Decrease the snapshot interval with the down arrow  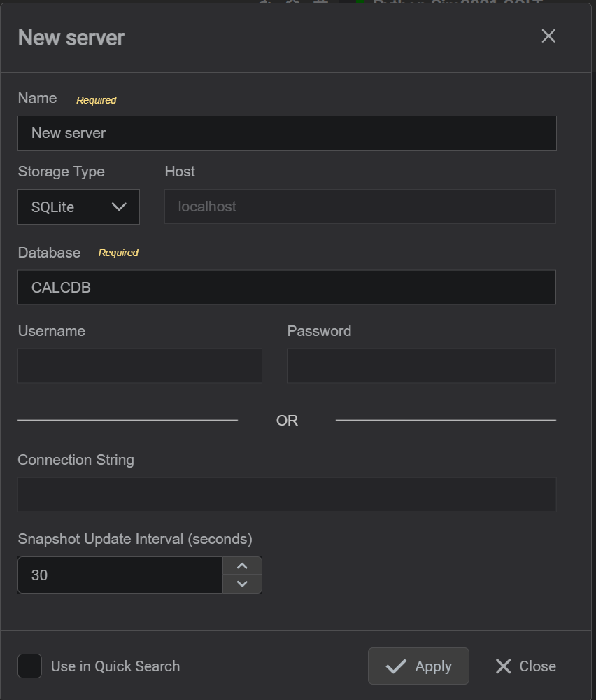click(242, 584)
